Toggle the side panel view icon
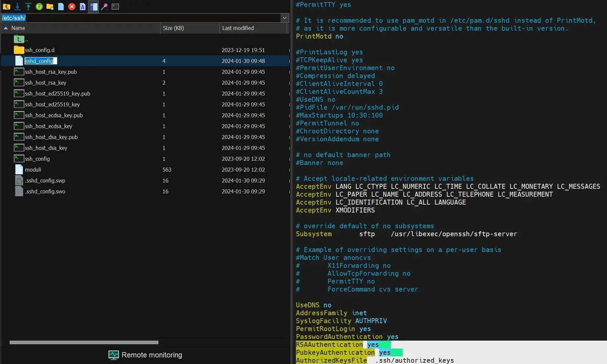607x364 pixels. pyautogui.click(x=94, y=7)
